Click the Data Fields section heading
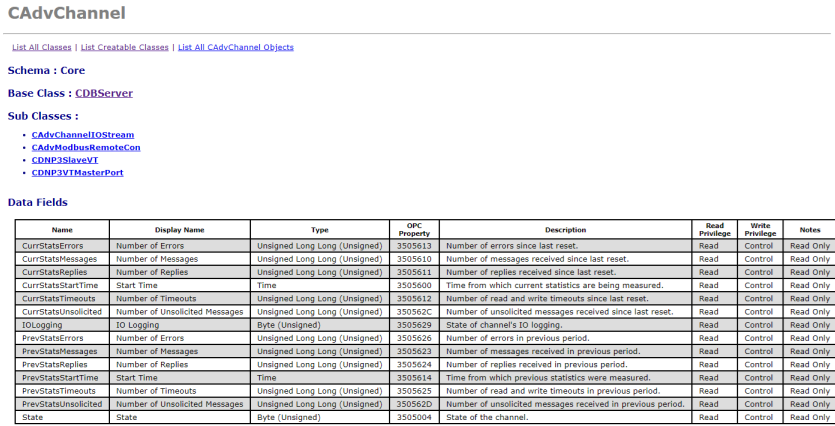 (x=38, y=202)
